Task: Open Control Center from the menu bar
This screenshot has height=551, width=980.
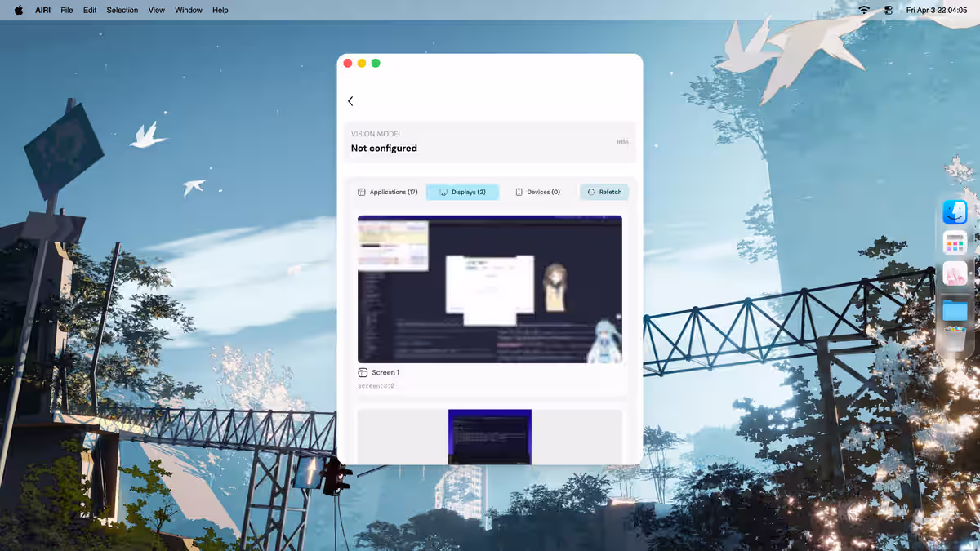Action: [889, 10]
